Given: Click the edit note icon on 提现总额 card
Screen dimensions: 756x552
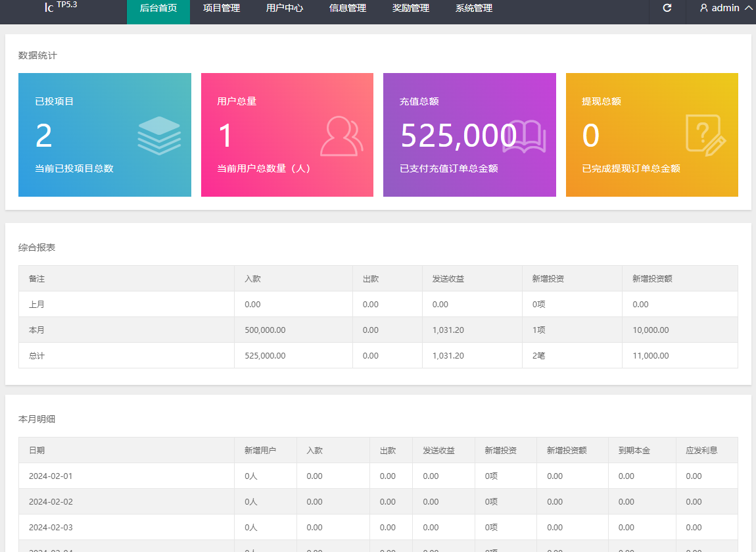Looking at the screenshot, I should pyautogui.click(x=706, y=135).
